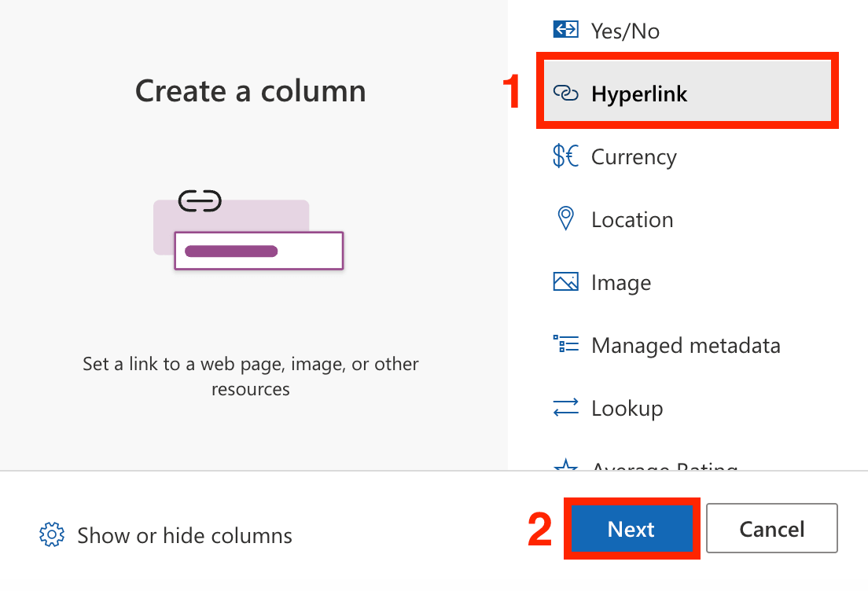
Task: Pick the Managed metadata column type
Action: click(x=687, y=345)
